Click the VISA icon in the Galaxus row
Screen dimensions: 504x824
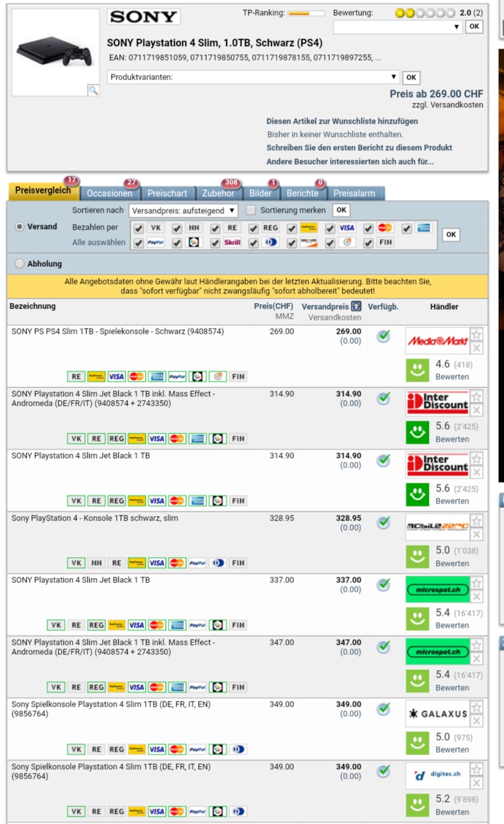156,750
